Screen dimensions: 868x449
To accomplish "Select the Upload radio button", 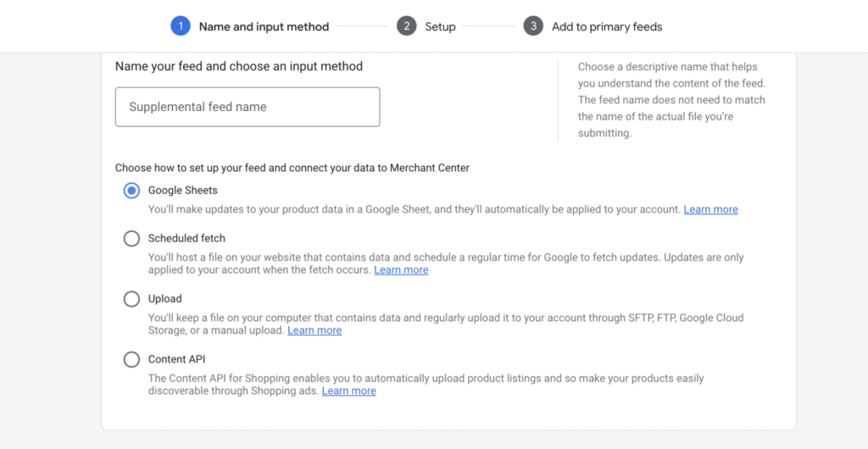I will pyautogui.click(x=131, y=299).
